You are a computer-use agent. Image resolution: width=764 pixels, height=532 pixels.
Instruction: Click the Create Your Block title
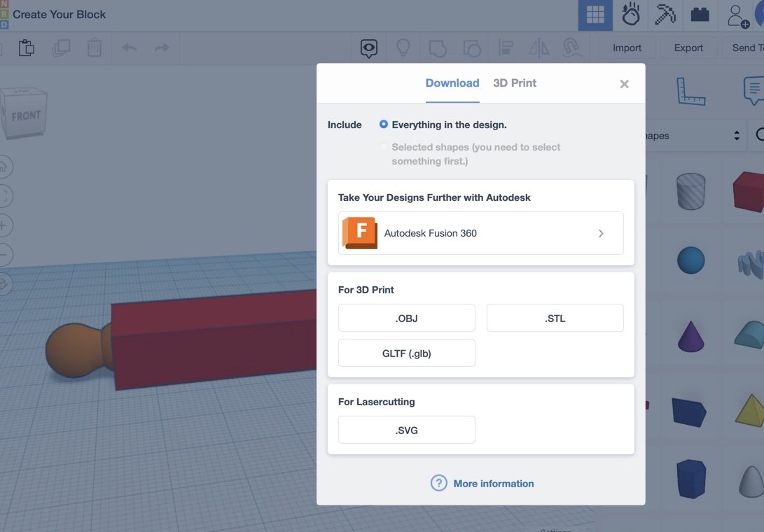tap(59, 15)
